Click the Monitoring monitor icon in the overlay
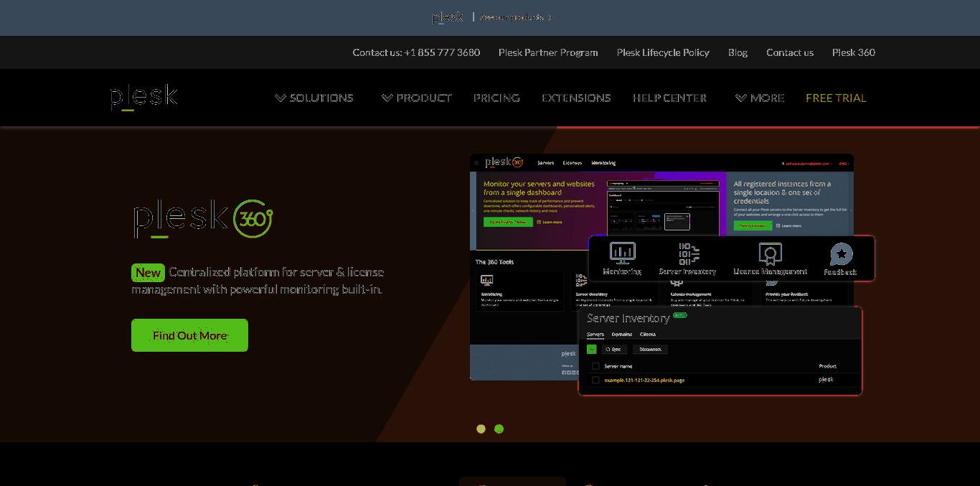Viewport: 980px width, 486px height. point(622,253)
